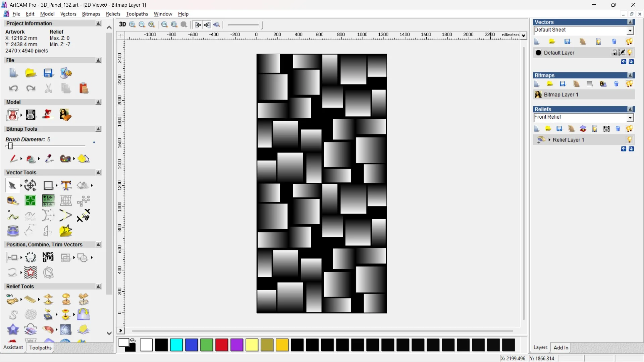Select the vector selection arrow tool
The width and height of the screenshot is (644, 362).
(x=12, y=185)
